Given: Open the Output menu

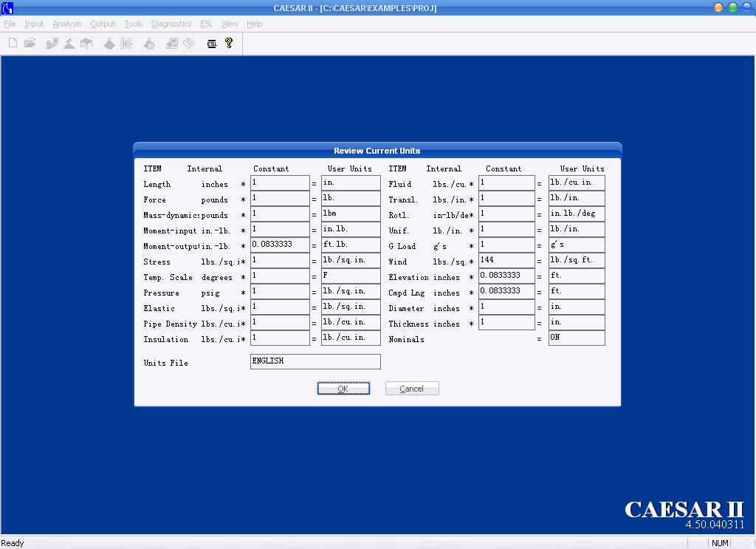Looking at the screenshot, I should click(103, 24).
